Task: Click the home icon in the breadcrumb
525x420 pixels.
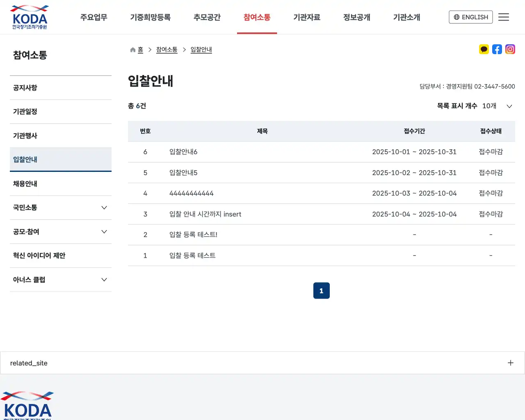Action: pos(132,49)
